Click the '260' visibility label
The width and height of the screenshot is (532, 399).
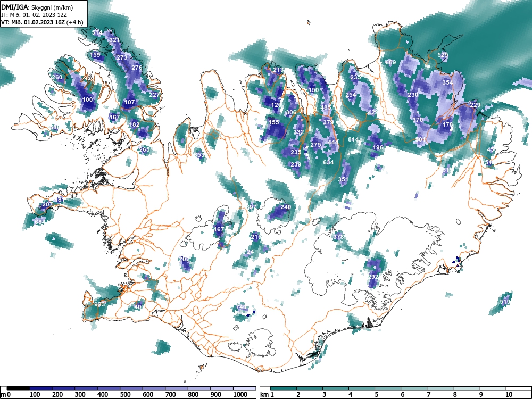coord(57,77)
